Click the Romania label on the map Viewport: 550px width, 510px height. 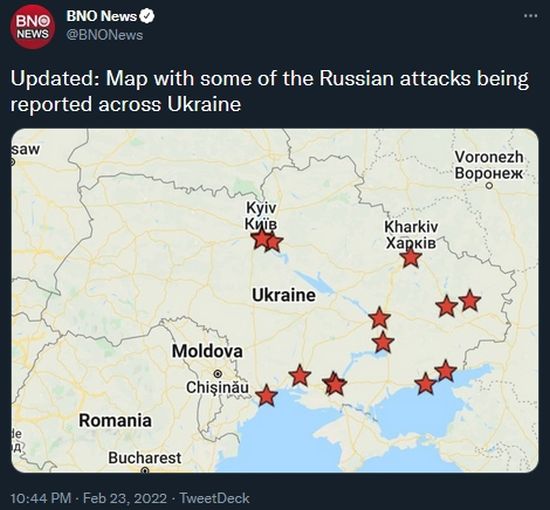pyautogui.click(x=115, y=420)
